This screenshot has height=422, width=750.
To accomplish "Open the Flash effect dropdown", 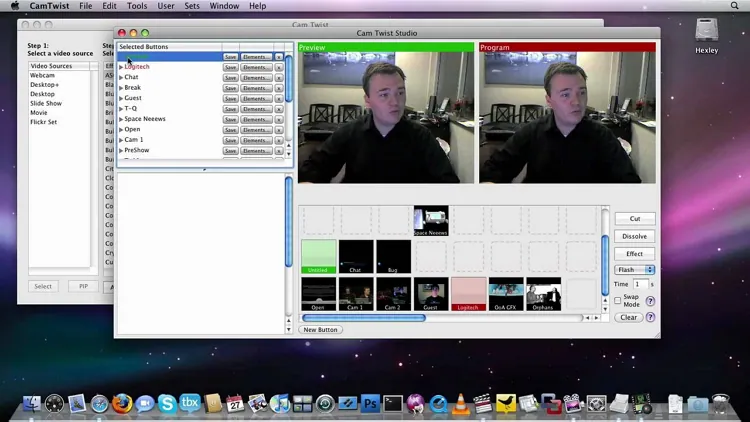I will pos(634,270).
